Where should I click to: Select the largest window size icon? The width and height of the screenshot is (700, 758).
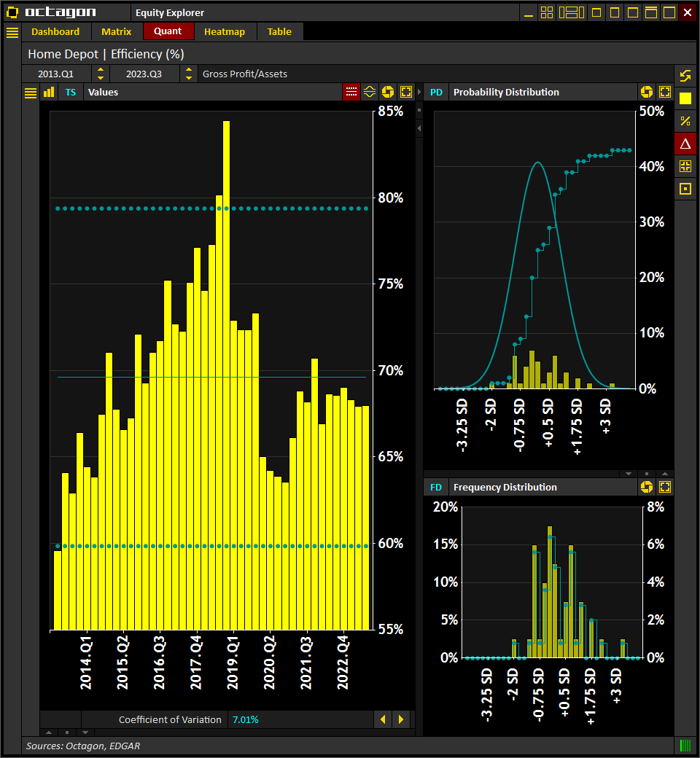pyautogui.click(x=669, y=12)
